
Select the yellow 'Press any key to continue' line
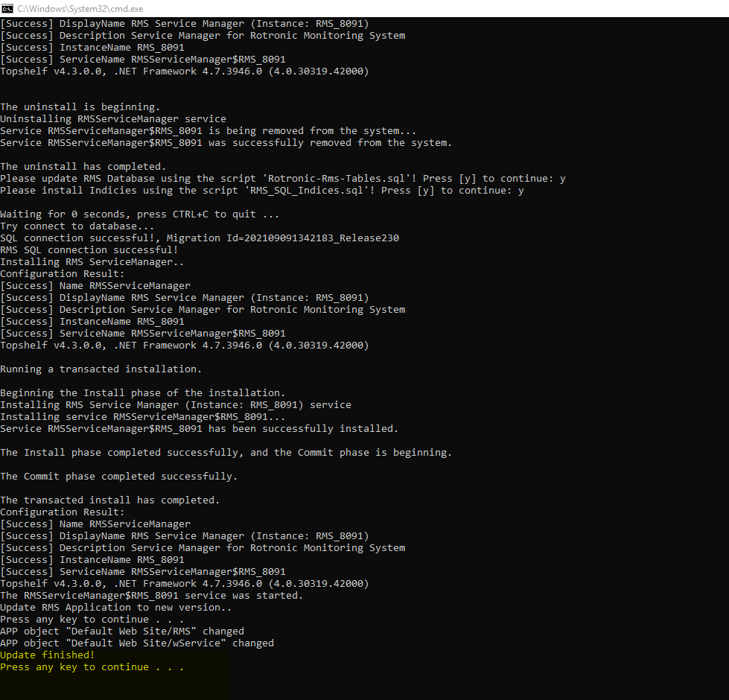point(92,667)
